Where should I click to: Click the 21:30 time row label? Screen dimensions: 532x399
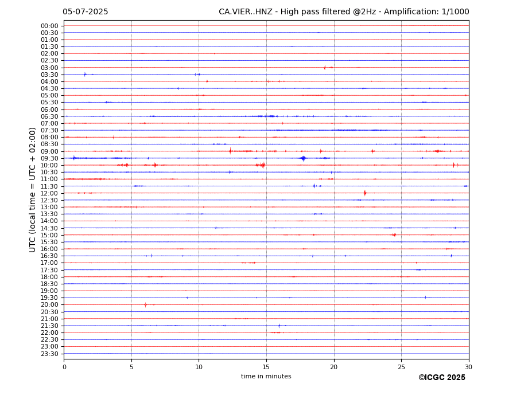click(49, 326)
